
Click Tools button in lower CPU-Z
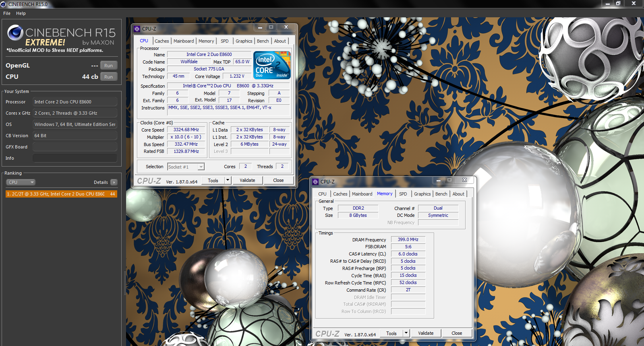coord(391,334)
